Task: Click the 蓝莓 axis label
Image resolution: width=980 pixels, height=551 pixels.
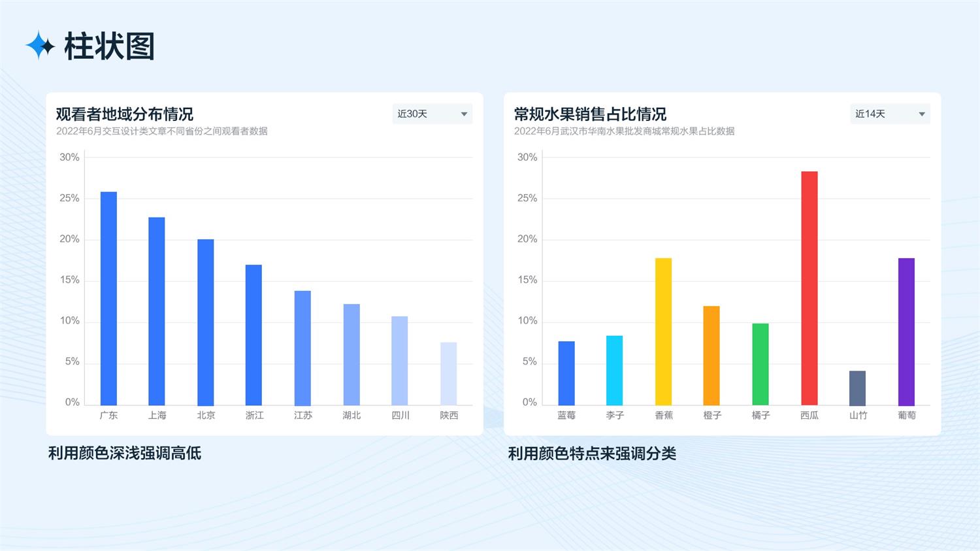Action: point(566,416)
